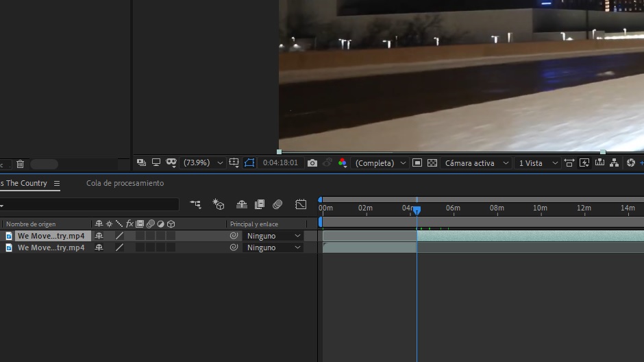
Task: Click first layer's bar in timeline
Action: point(483,236)
